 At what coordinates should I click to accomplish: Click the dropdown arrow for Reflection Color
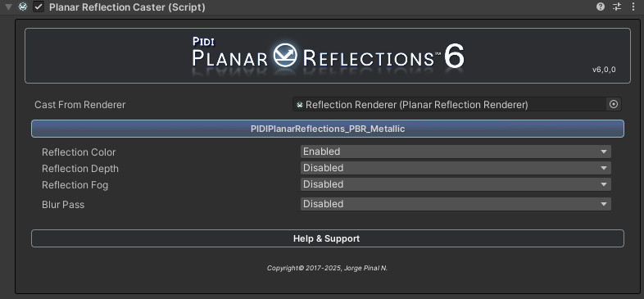603,152
